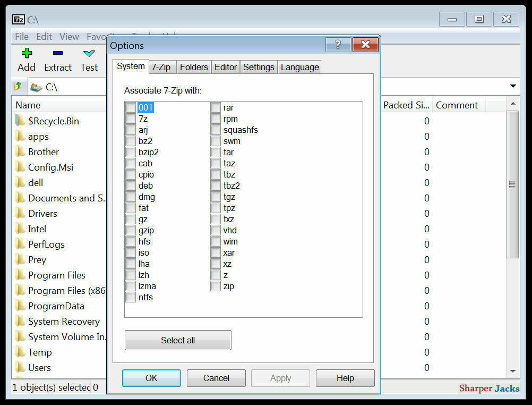
Task: Click the blue Extract minus icon
Action: (58, 53)
